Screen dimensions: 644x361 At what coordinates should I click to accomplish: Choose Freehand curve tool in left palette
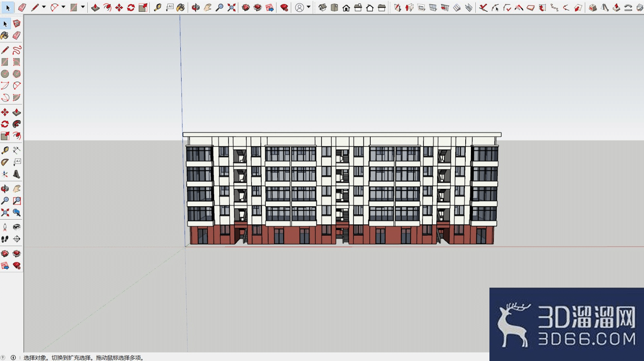[x=17, y=50]
